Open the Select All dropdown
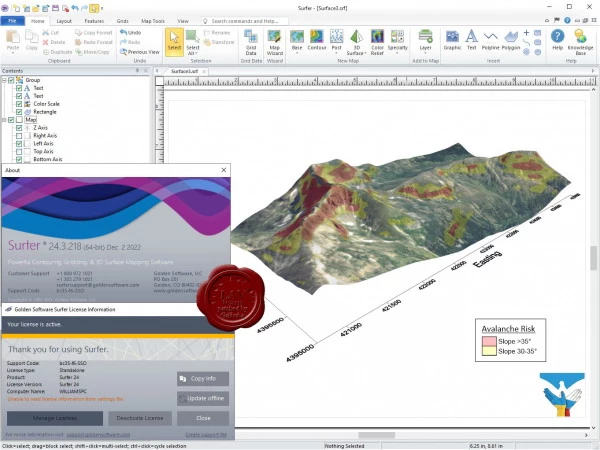This screenshot has height=450, width=600. (196, 53)
